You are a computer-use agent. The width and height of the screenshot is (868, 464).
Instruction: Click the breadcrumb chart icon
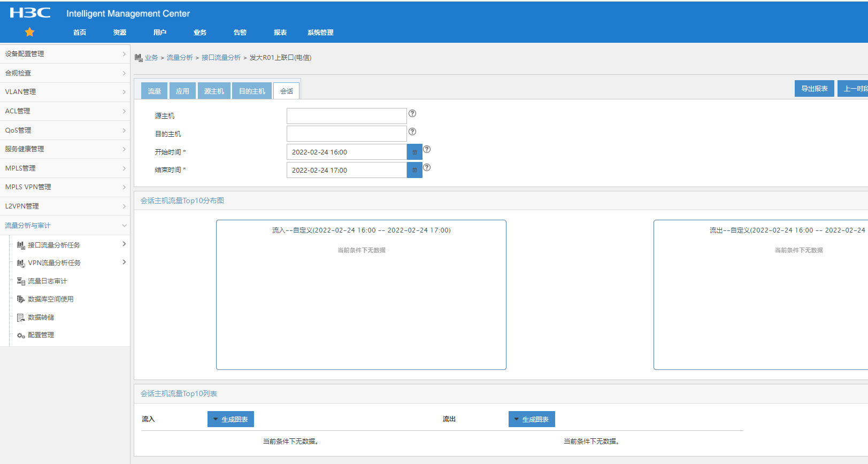click(139, 58)
